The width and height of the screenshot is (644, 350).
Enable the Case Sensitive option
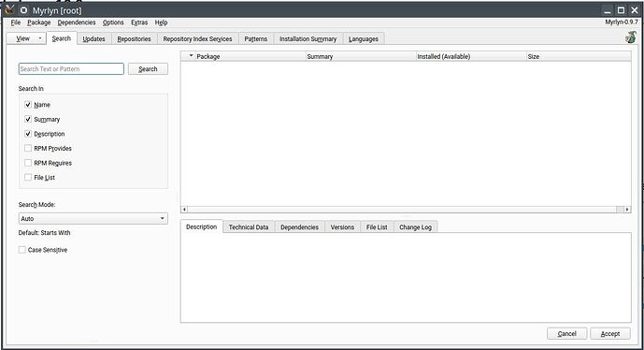tap(22, 250)
